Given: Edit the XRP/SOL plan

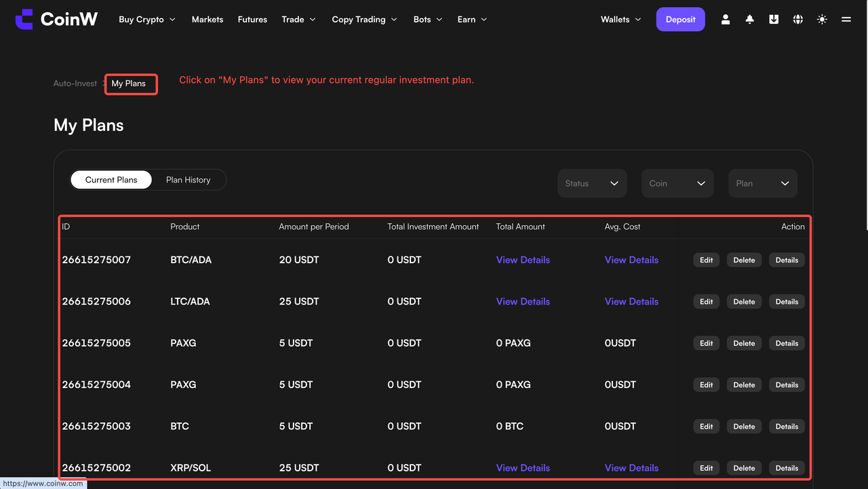Looking at the screenshot, I should coord(707,468).
